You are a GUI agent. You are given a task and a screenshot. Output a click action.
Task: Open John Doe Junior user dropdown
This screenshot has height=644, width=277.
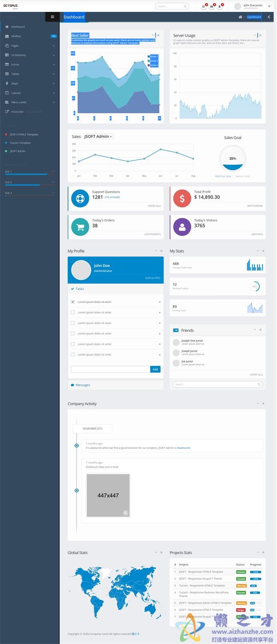(x=256, y=6)
